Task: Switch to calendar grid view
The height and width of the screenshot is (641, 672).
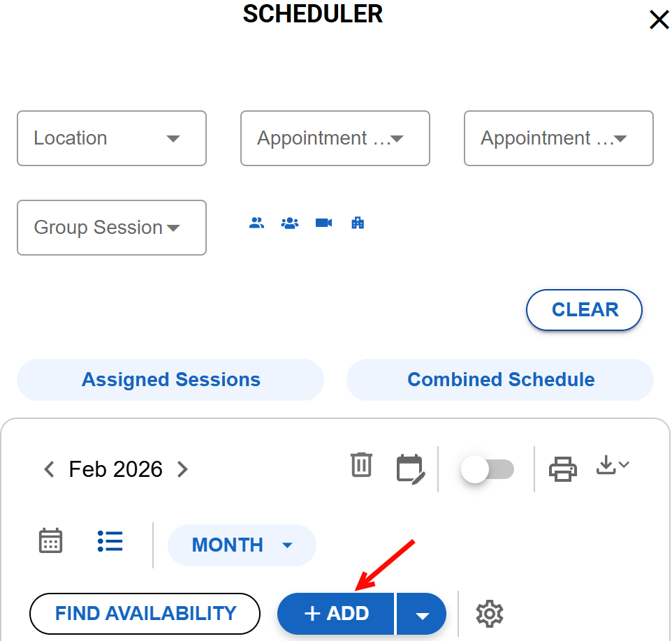Action: 50,541
